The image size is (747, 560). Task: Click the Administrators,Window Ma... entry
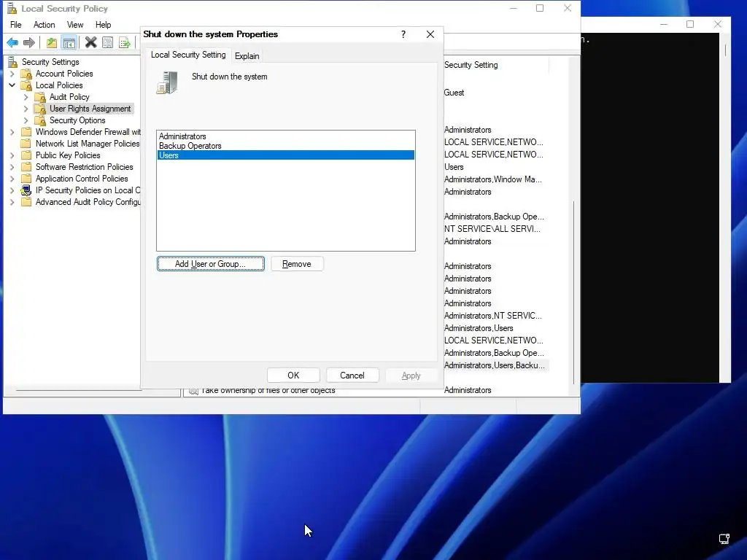(x=492, y=179)
